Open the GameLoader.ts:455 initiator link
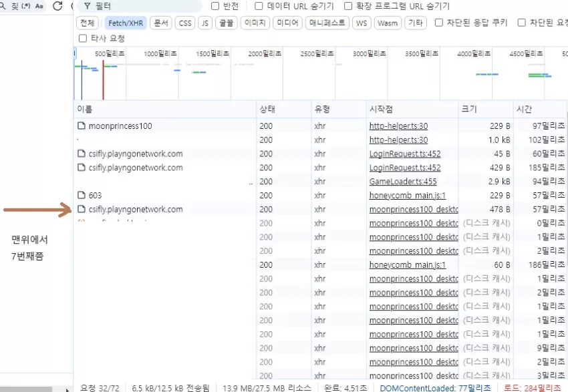This screenshot has width=568, height=392. click(403, 182)
